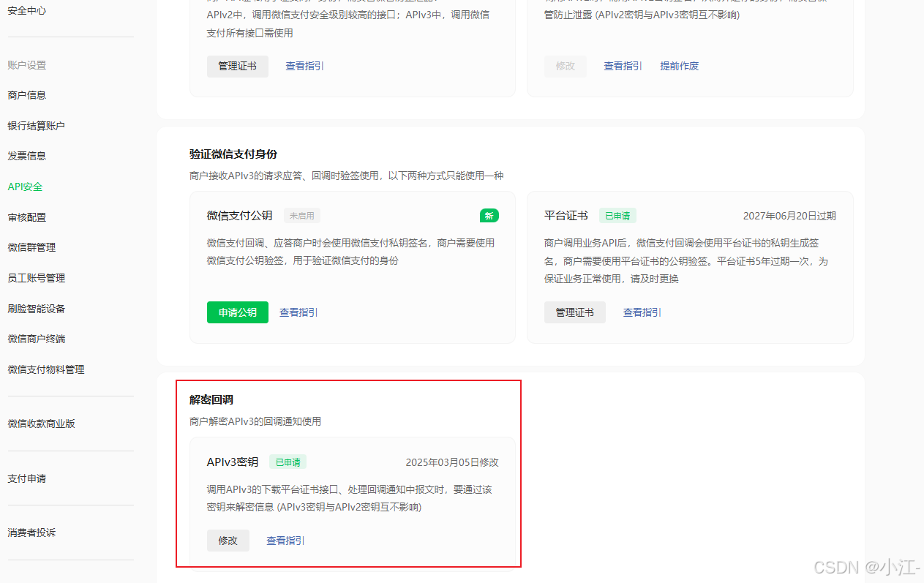Open 发票信息 in the sidebar
Viewport: 924px width, 583px height.
point(27,156)
